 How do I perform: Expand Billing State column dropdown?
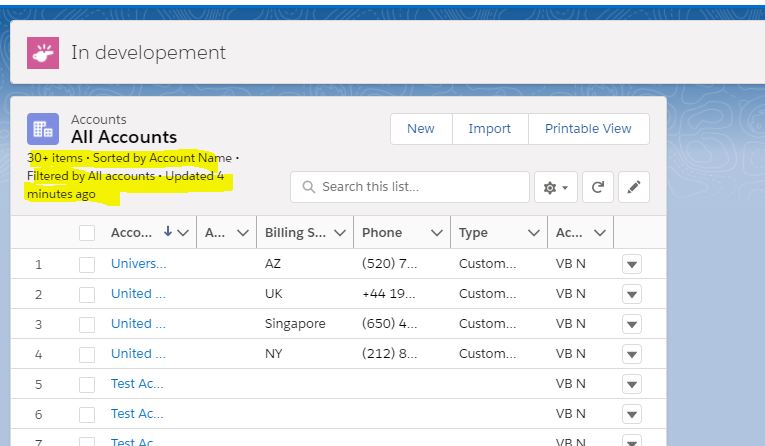tap(339, 233)
